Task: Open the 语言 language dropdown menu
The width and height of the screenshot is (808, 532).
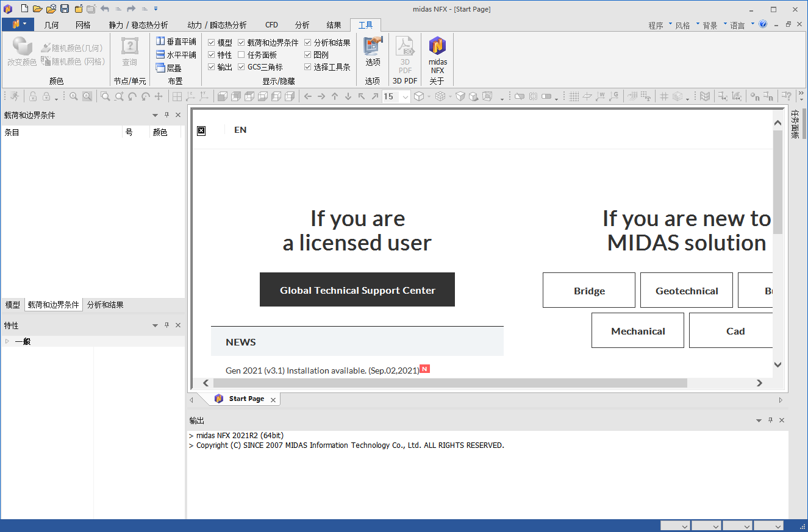Action: click(742, 25)
